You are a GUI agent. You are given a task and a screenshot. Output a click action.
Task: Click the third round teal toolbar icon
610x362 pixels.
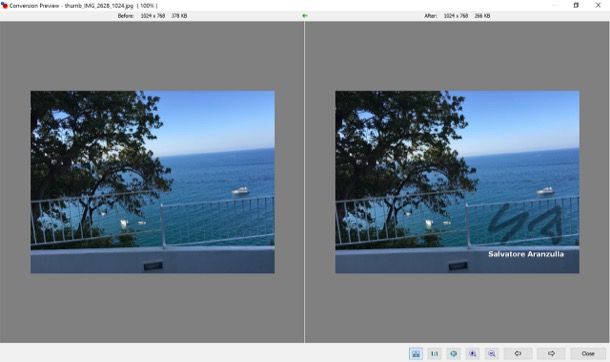coord(454,353)
